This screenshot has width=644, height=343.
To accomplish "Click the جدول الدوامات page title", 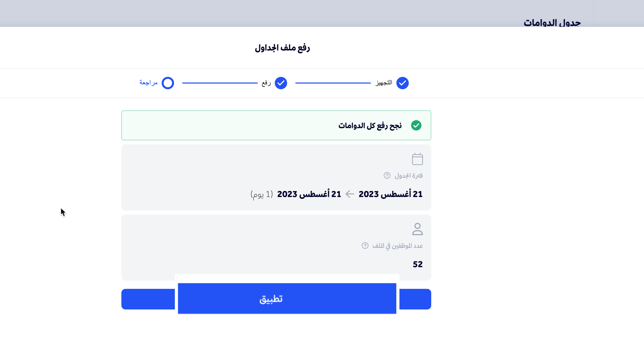I will coord(552,23).
